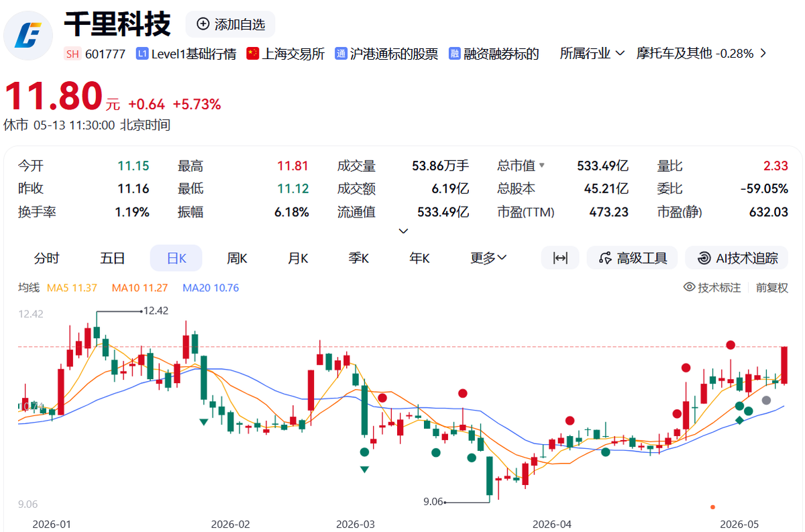Open 高级工具 advanced tools

click(x=632, y=258)
